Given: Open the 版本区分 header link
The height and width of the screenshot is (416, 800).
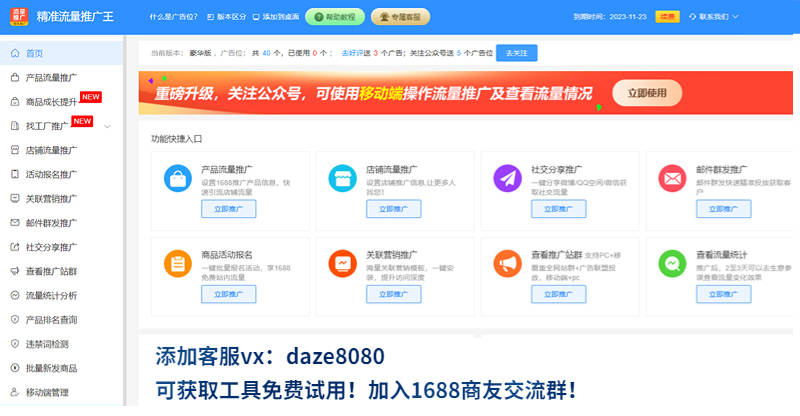Looking at the screenshot, I should tap(227, 17).
